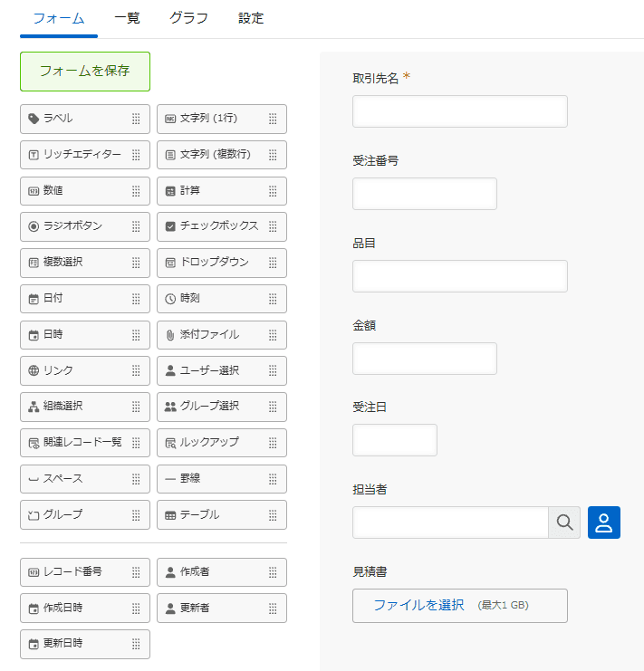Grab the drag handle on スペース
644x671 pixels.
[x=136, y=479]
